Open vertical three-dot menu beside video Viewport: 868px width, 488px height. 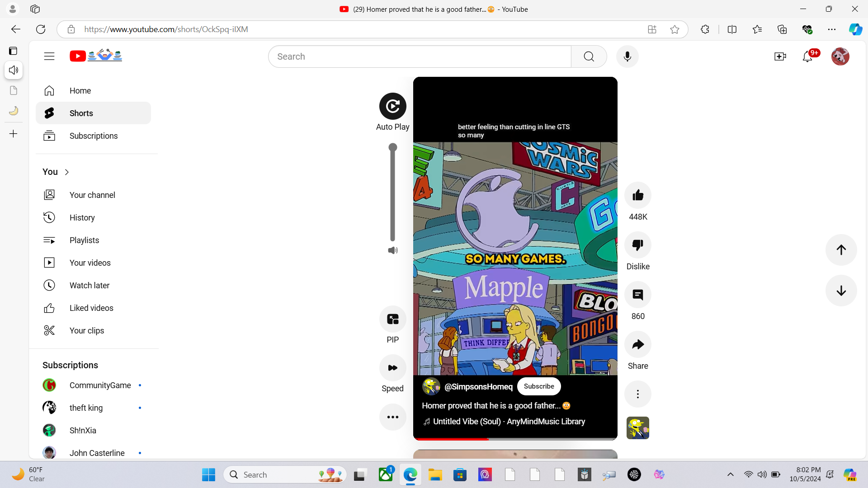[x=637, y=394]
